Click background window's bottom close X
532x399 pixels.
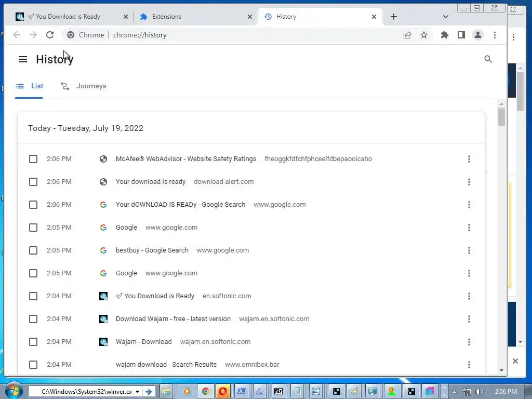coord(515,361)
